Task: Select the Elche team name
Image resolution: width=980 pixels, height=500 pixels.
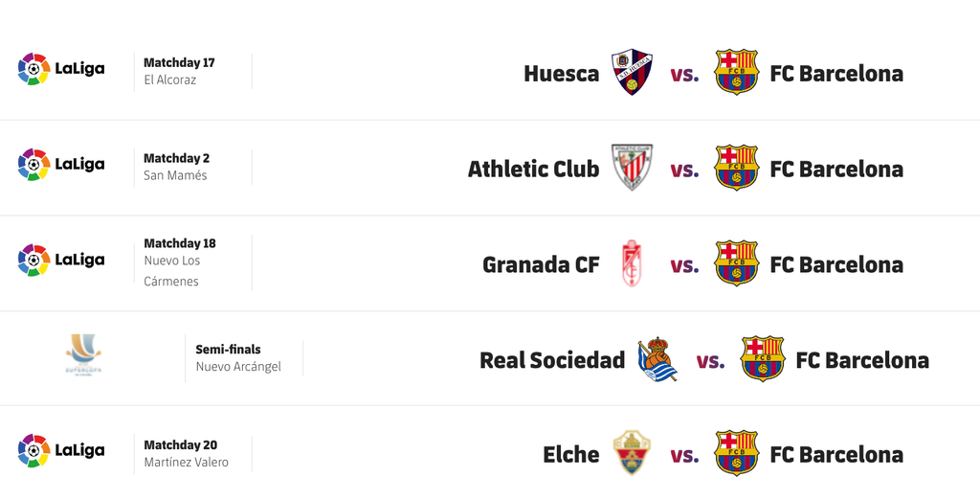Action: (x=570, y=455)
